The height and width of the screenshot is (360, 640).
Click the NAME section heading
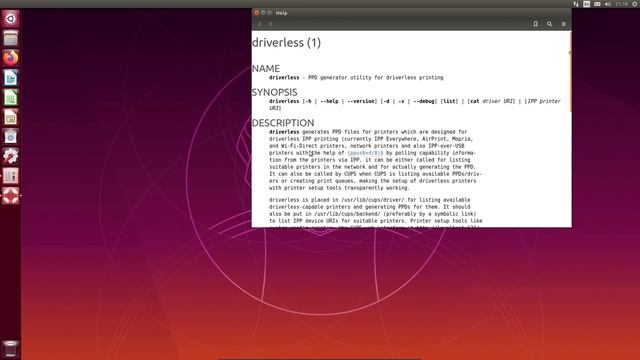266,68
